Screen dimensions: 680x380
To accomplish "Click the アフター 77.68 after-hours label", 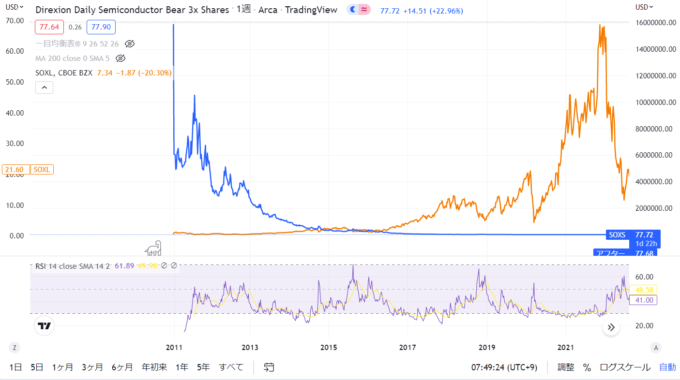I will tap(625, 253).
